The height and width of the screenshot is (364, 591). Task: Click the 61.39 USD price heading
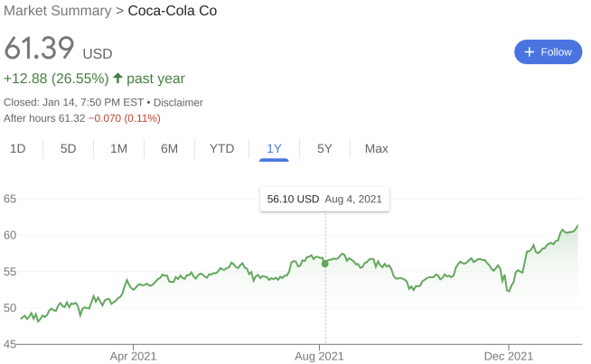click(x=58, y=48)
